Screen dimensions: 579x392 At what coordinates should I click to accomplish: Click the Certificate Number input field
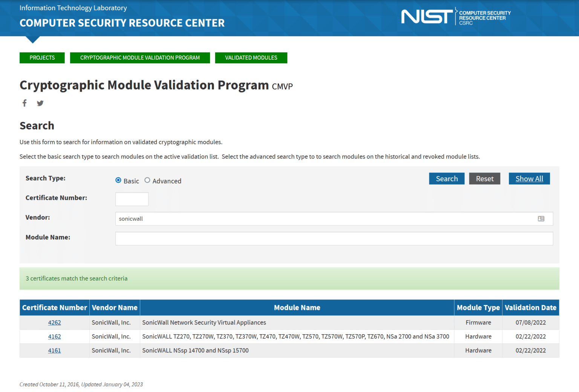tap(132, 199)
